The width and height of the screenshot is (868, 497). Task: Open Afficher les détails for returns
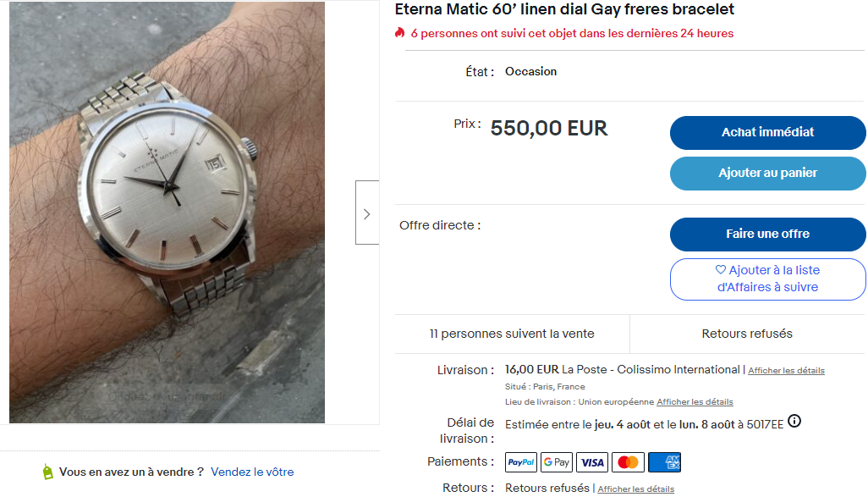pos(635,489)
